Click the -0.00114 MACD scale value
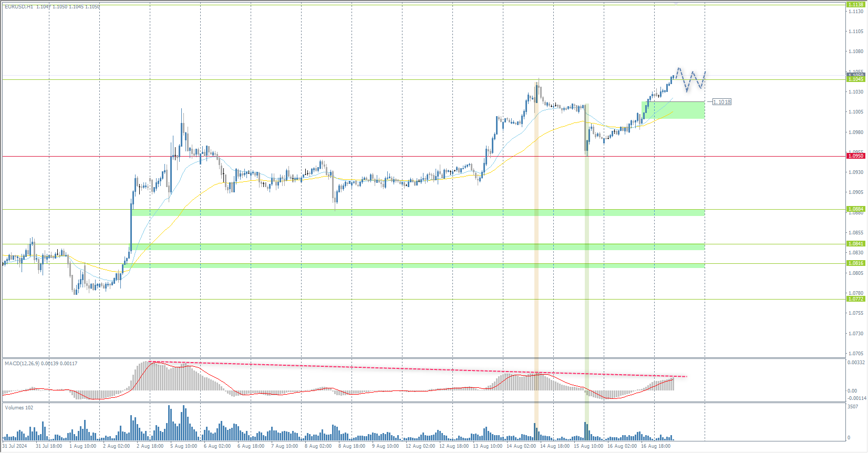 pos(857,398)
